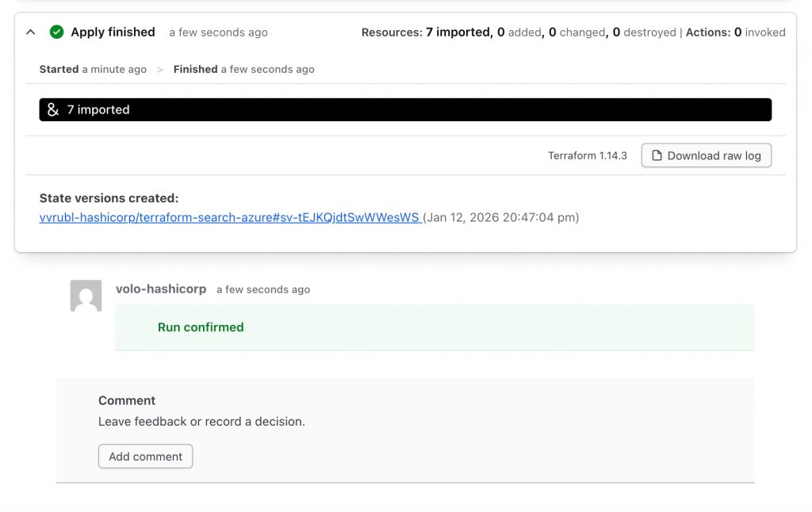This screenshot has height=512, width=812.
Task: Open the volo-hashicorp username
Action: (161, 289)
